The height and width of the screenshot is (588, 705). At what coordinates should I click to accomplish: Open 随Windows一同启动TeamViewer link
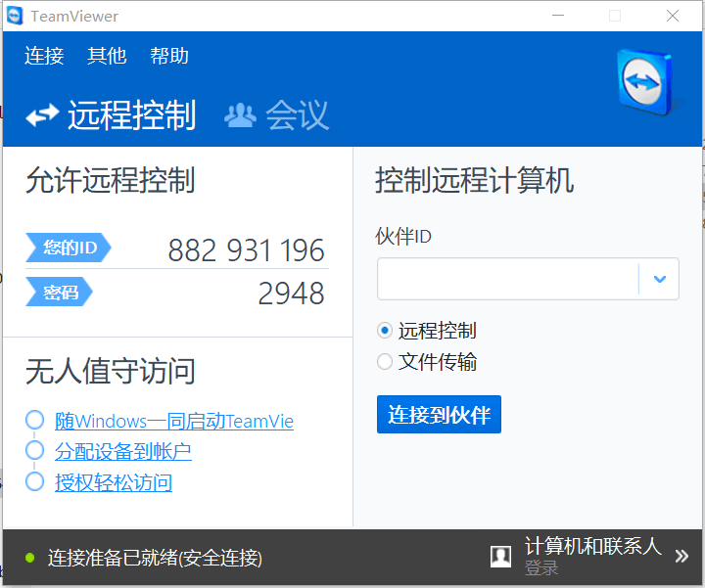coord(174,422)
